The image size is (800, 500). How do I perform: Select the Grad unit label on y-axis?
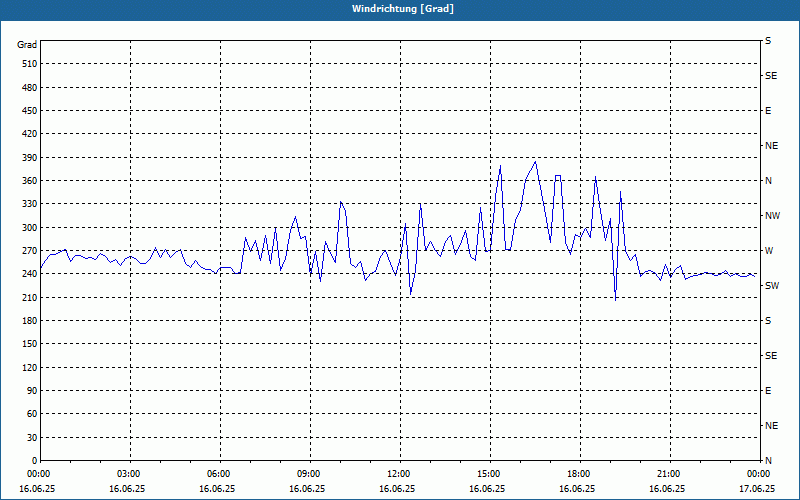[x=27, y=45]
